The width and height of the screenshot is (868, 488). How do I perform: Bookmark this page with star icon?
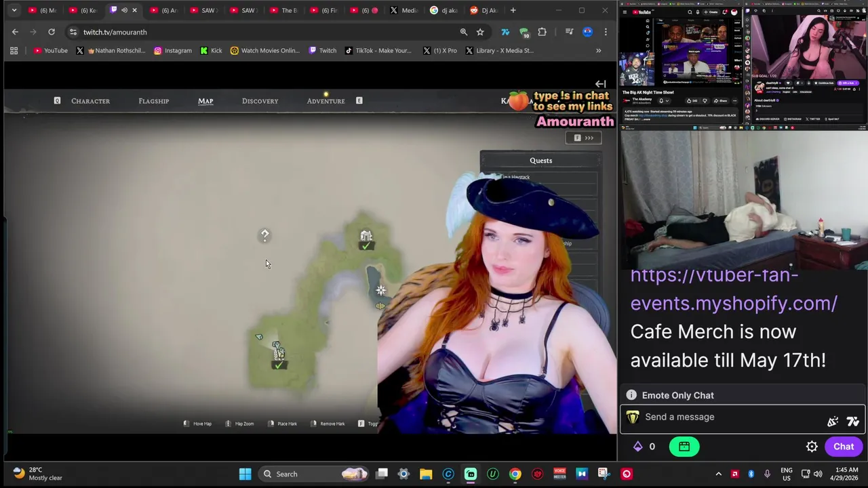[480, 32]
